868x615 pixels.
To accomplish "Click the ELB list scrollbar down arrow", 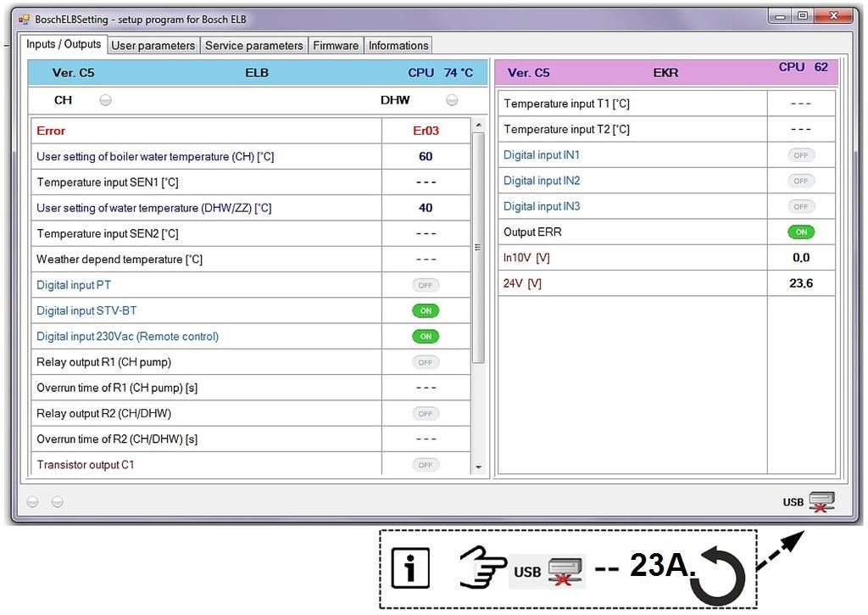I will pos(479,467).
